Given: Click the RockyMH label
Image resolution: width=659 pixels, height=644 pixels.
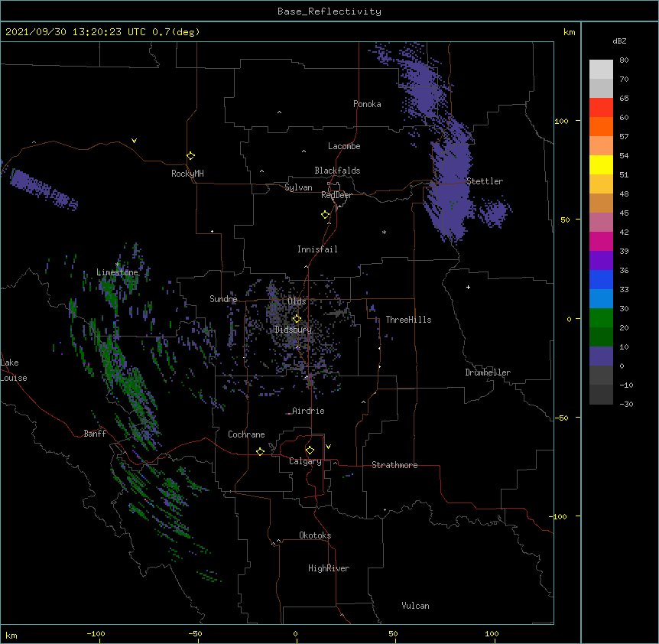Looking at the screenshot, I should pos(187,174).
